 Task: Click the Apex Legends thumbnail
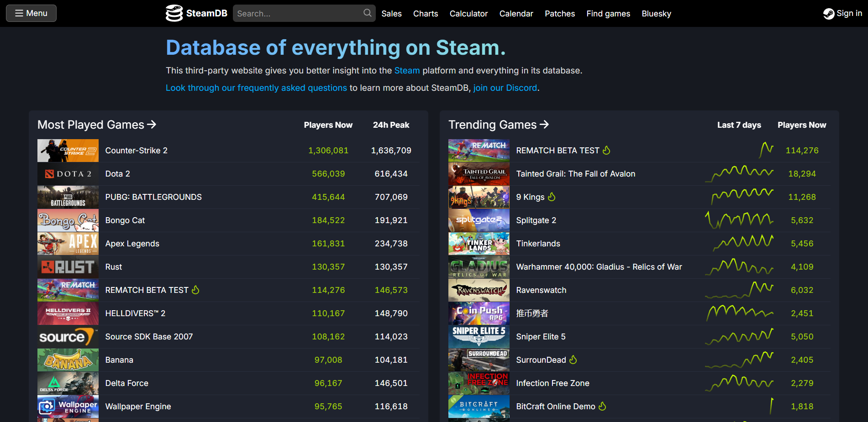tap(68, 244)
